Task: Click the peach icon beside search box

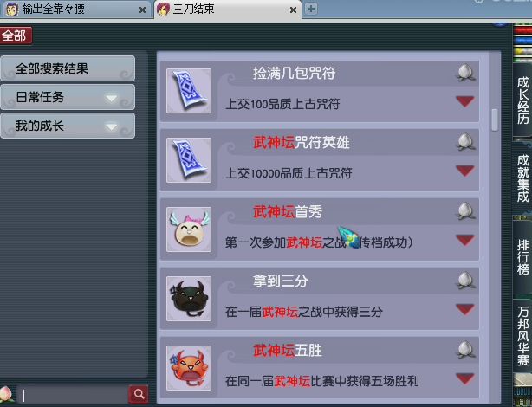Action: [7, 394]
